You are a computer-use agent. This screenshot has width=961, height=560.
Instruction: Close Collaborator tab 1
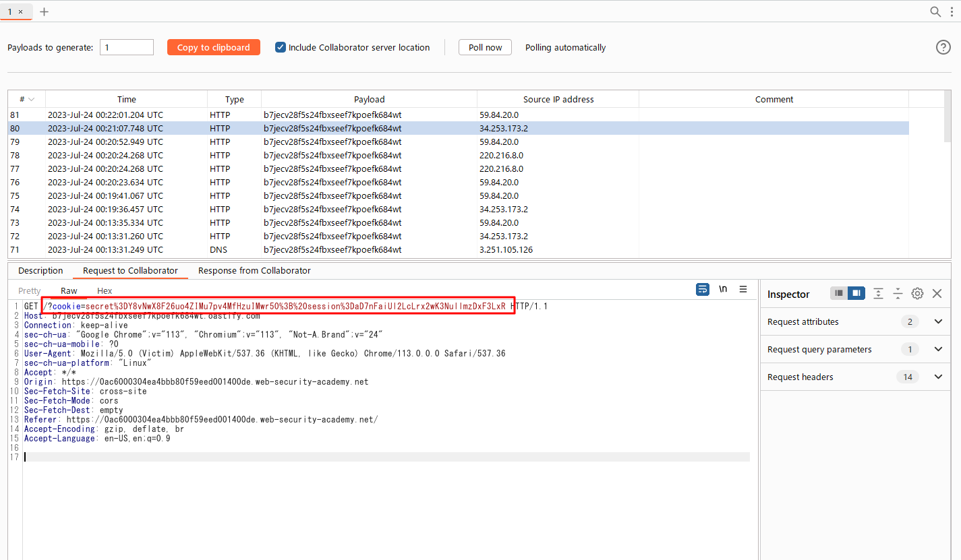point(20,11)
